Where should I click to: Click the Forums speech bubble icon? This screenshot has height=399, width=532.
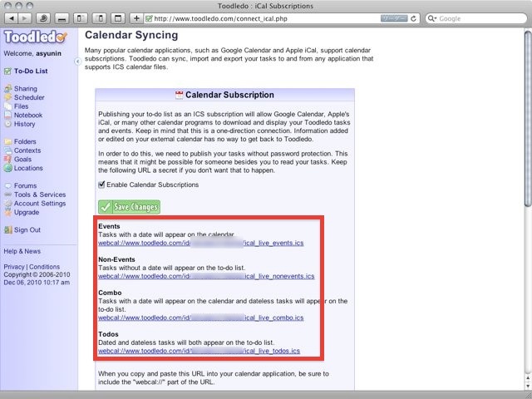(7, 186)
